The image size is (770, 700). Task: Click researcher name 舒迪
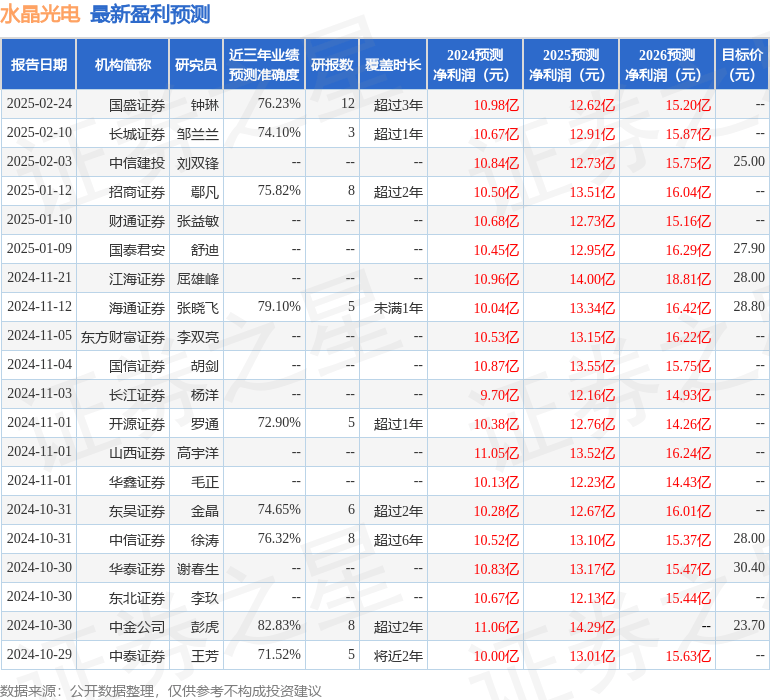(x=205, y=250)
